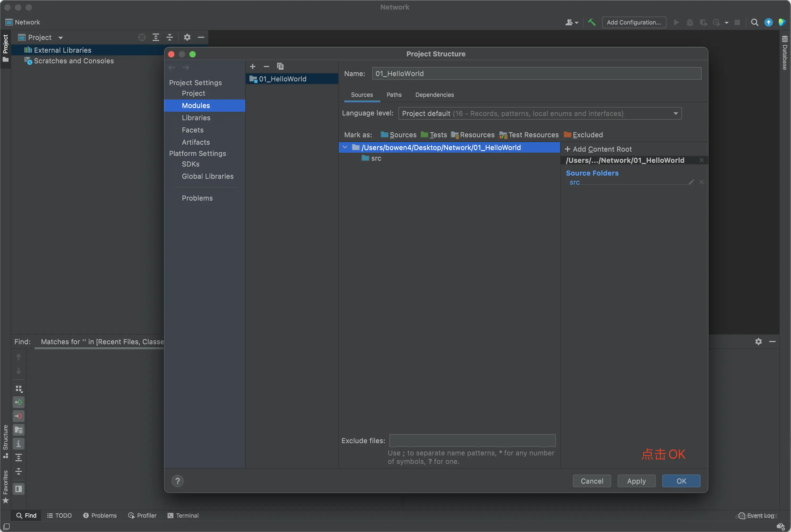791x532 pixels.
Task: Switch to the Dependencies tab
Action: pyautogui.click(x=435, y=95)
